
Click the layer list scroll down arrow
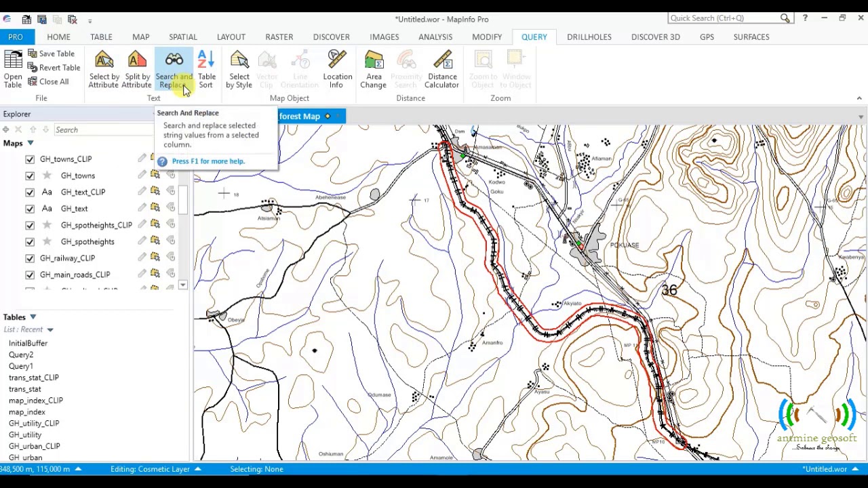click(x=183, y=285)
